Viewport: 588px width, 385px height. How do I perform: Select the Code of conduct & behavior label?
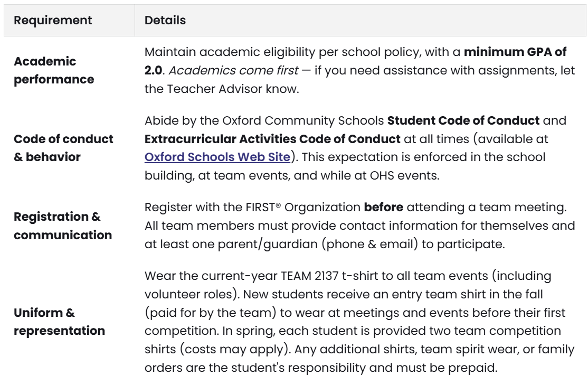63,148
